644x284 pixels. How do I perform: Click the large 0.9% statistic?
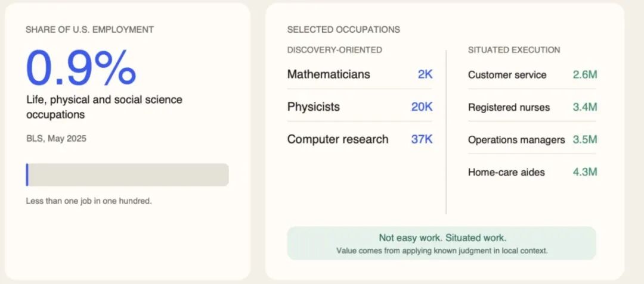click(81, 68)
